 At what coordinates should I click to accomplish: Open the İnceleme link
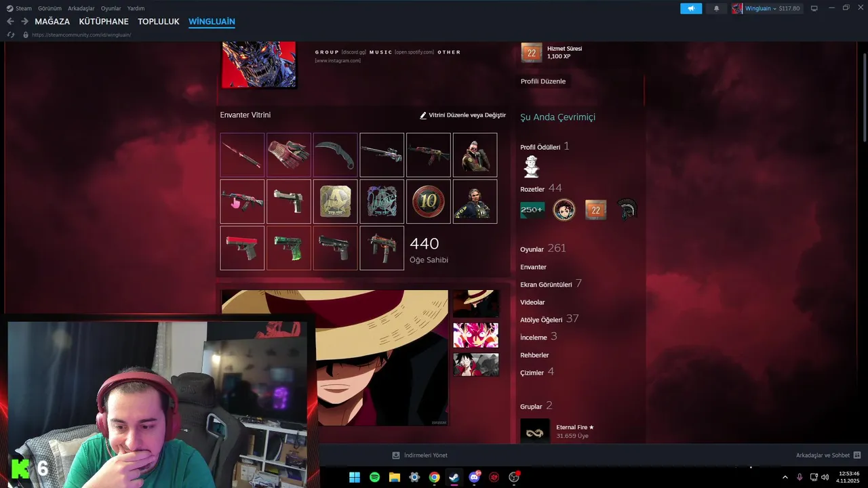[x=538, y=337]
